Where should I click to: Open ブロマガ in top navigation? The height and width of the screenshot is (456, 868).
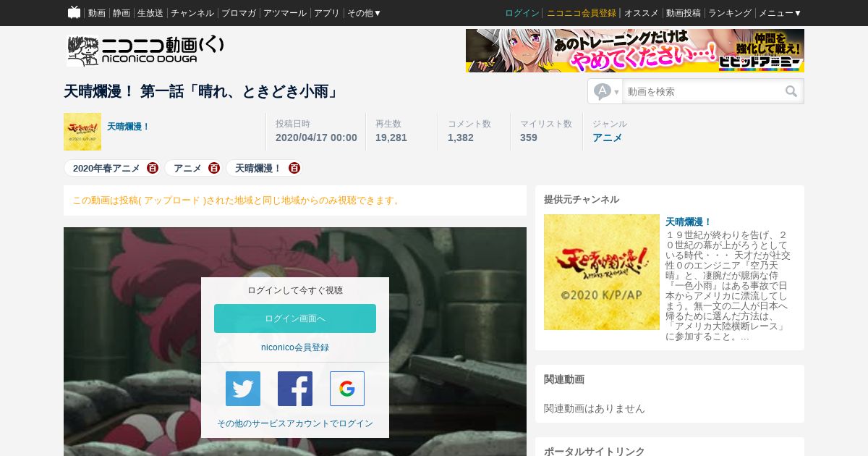click(x=239, y=13)
